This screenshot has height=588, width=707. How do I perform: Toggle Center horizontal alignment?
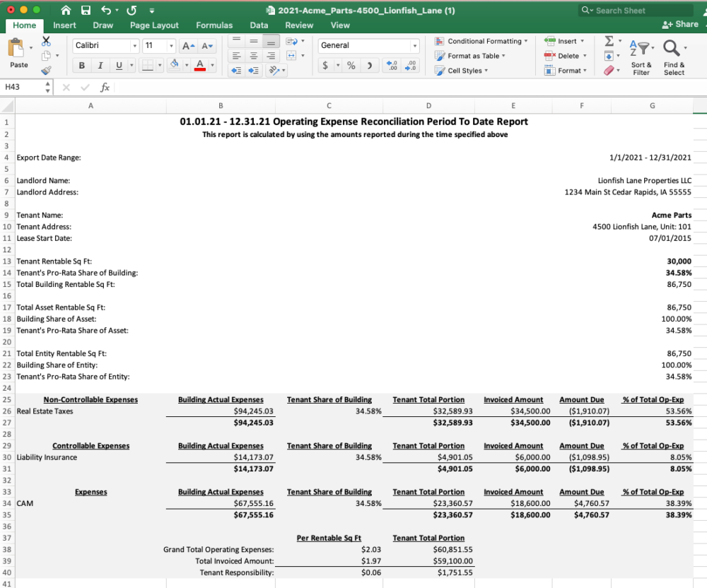tap(255, 56)
